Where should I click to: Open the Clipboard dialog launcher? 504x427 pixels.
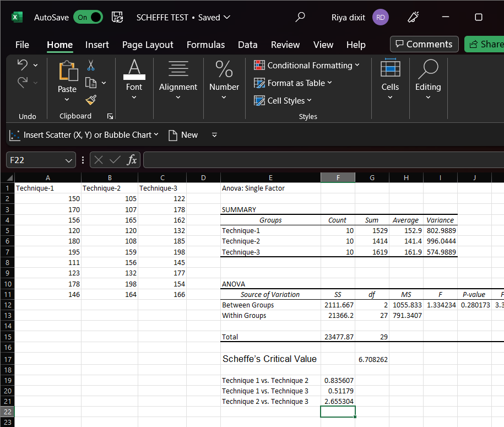pyautogui.click(x=110, y=116)
